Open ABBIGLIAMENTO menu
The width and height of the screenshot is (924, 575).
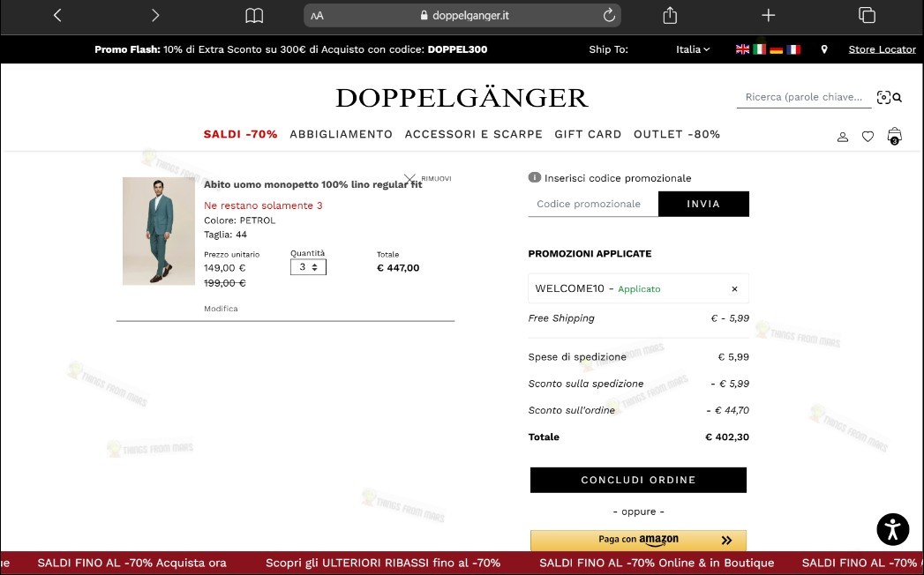(x=342, y=134)
